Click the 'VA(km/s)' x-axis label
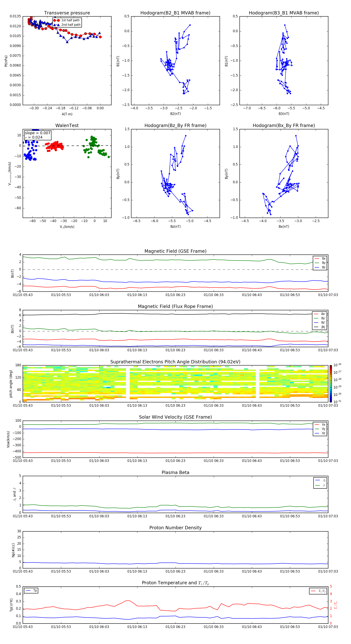This screenshot has width=351, height=644. coord(67,227)
